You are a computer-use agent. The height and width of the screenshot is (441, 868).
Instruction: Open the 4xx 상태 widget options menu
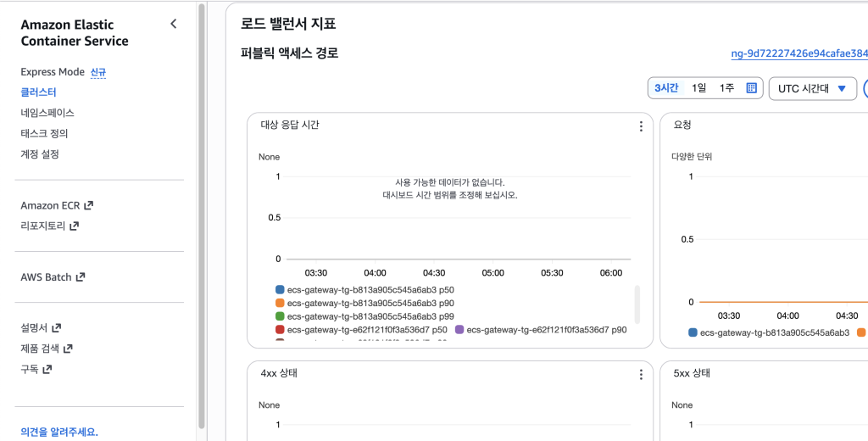(641, 374)
